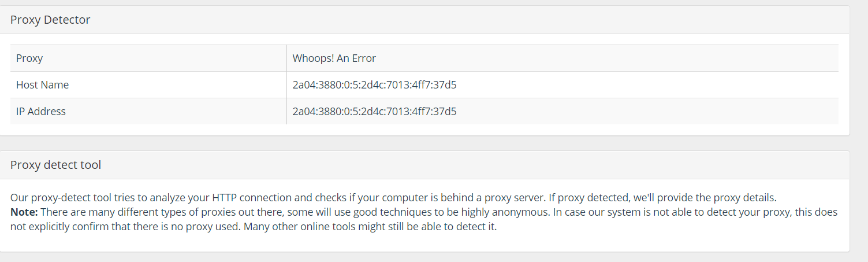Click the "Proxy detect tool" section heading
Viewport: 868px width, 262px height.
pyautogui.click(x=55, y=165)
